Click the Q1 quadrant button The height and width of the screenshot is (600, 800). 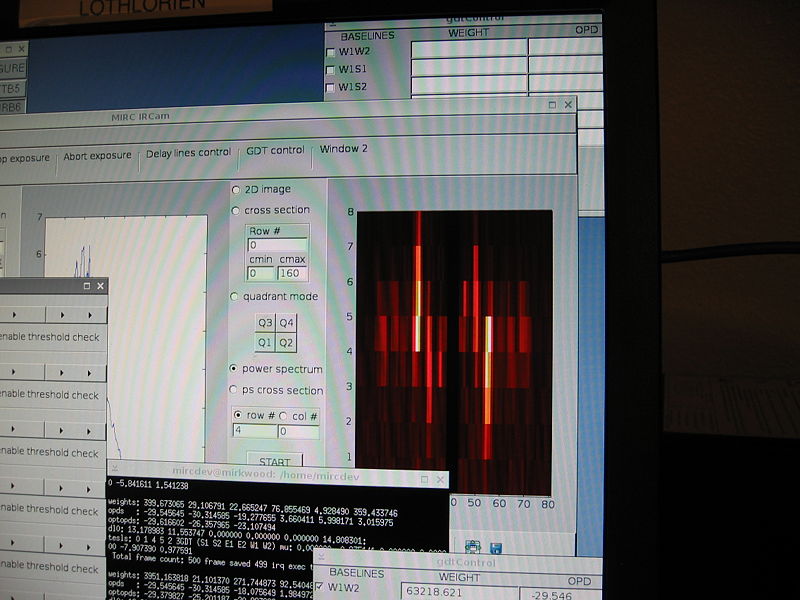click(265, 342)
